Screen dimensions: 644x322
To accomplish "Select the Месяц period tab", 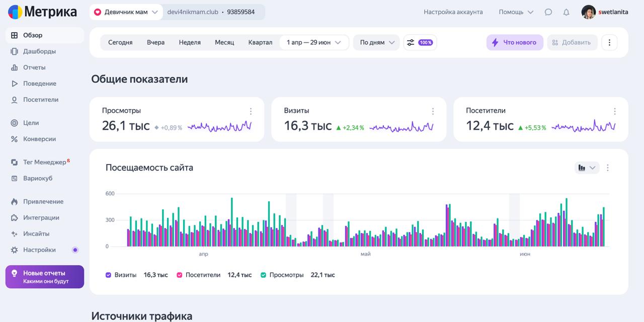I will pos(224,42).
